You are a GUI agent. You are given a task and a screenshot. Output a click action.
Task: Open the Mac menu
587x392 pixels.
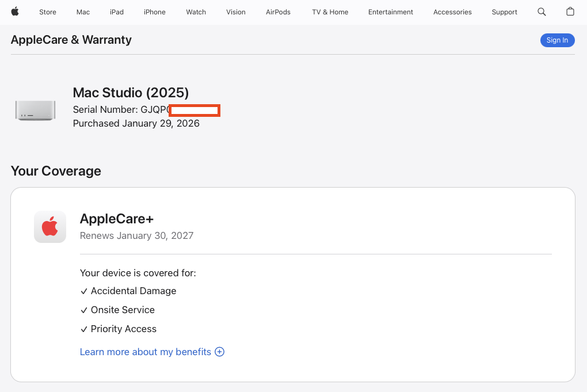(x=83, y=12)
